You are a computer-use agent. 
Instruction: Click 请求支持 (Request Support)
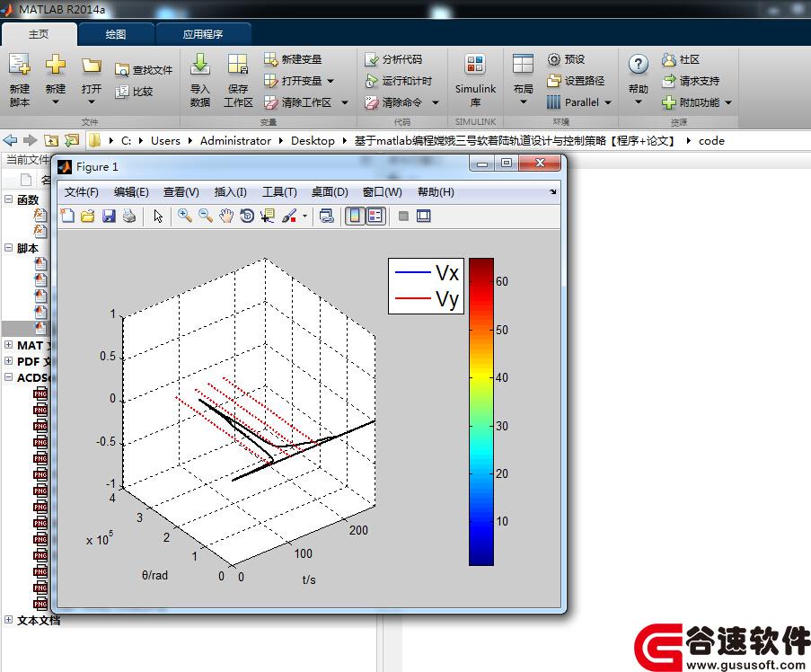691,81
